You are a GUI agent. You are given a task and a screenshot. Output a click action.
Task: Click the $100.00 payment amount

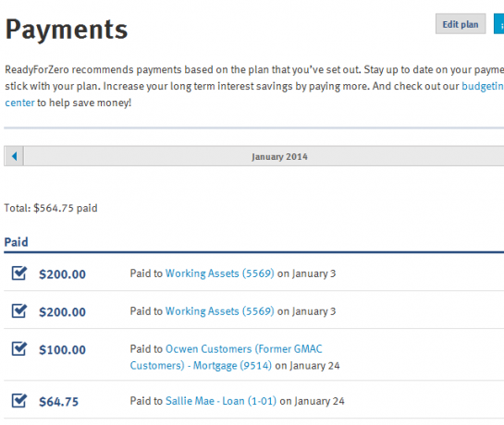coord(62,350)
